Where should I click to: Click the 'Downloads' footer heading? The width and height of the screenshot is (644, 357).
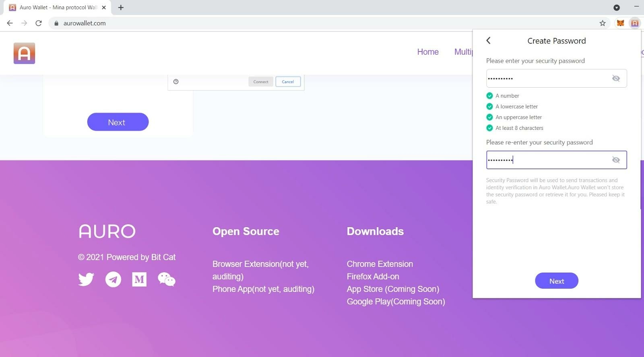(x=375, y=231)
